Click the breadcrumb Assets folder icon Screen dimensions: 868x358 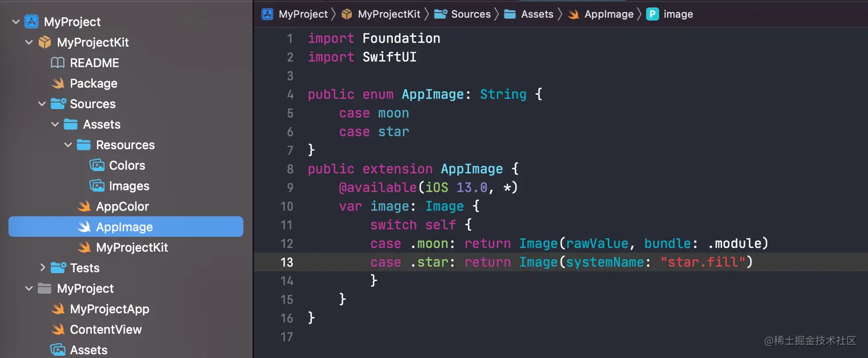(x=510, y=14)
